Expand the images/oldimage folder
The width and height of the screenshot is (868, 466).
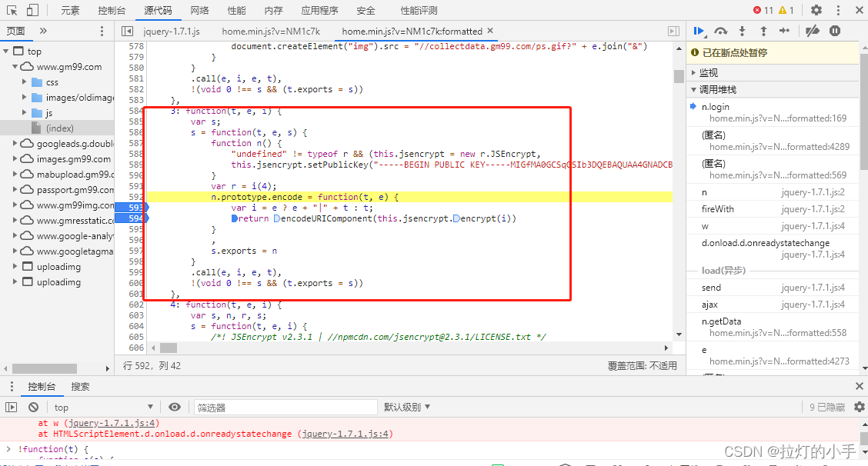(x=25, y=98)
